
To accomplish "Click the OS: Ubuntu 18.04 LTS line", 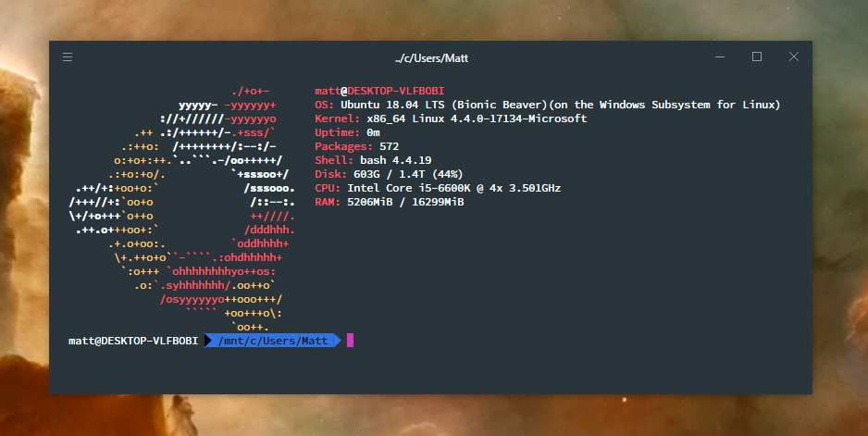I will click(x=548, y=105).
